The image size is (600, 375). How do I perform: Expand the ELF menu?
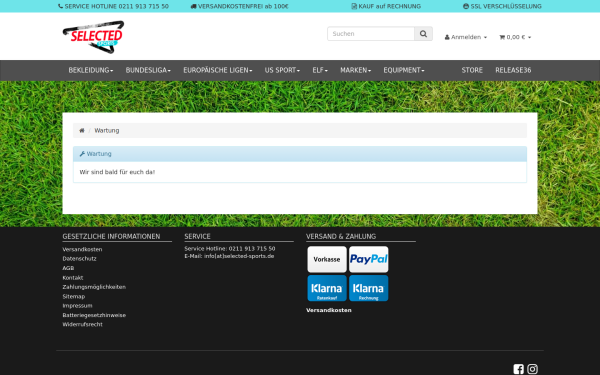(320, 70)
